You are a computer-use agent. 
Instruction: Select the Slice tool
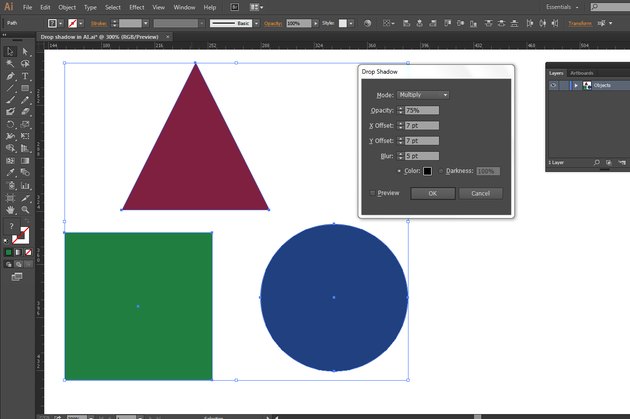tap(25, 198)
